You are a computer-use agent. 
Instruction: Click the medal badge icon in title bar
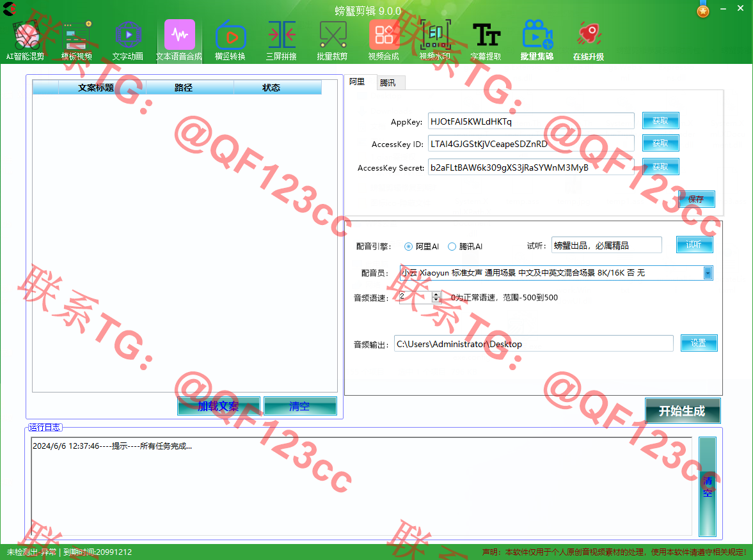pyautogui.click(x=703, y=10)
